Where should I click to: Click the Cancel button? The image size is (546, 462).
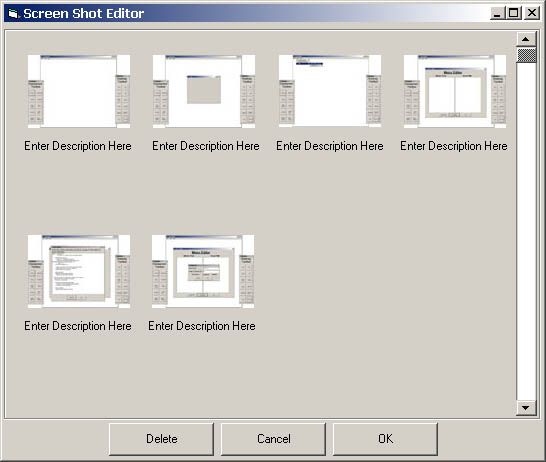(x=274, y=439)
